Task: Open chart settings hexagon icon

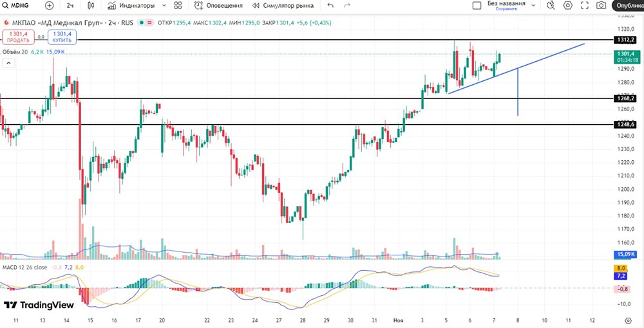Action: click(x=568, y=5)
